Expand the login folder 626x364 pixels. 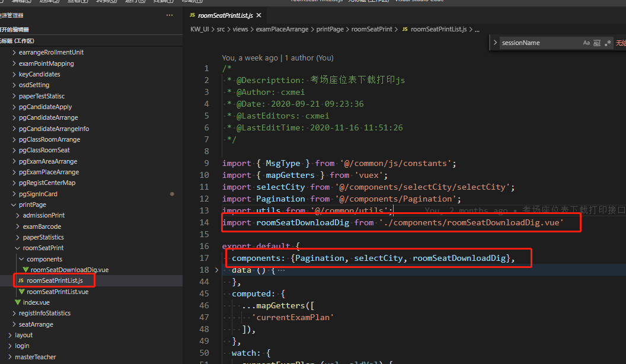(x=22, y=346)
